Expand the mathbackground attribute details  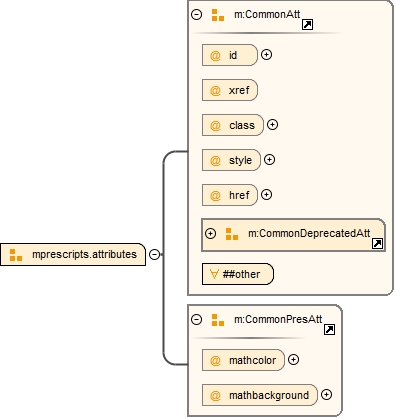[326, 395]
